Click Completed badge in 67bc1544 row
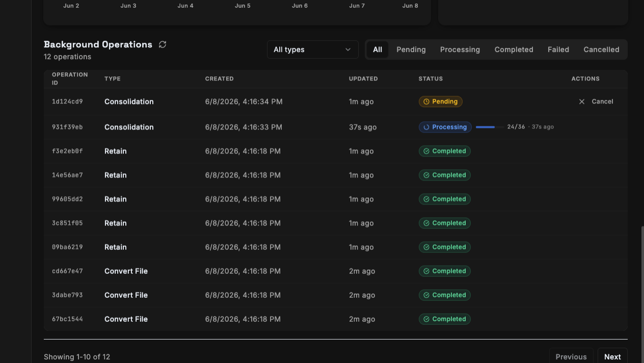644x363 pixels. pos(445,319)
